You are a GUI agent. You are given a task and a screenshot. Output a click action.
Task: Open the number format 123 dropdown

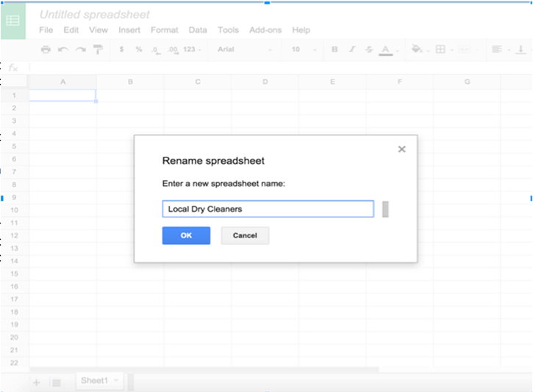192,49
